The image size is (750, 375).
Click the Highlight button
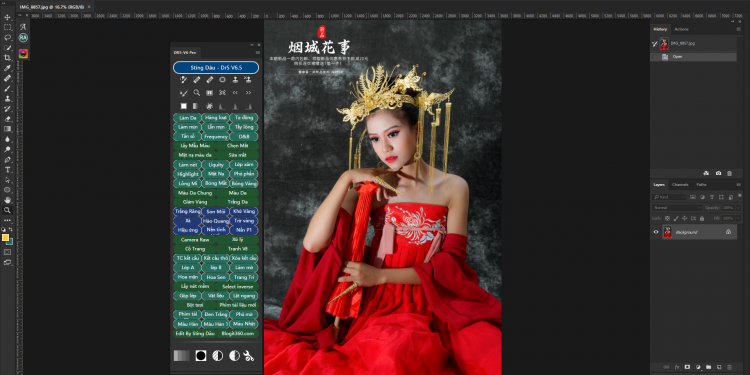pyautogui.click(x=188, y=174)
